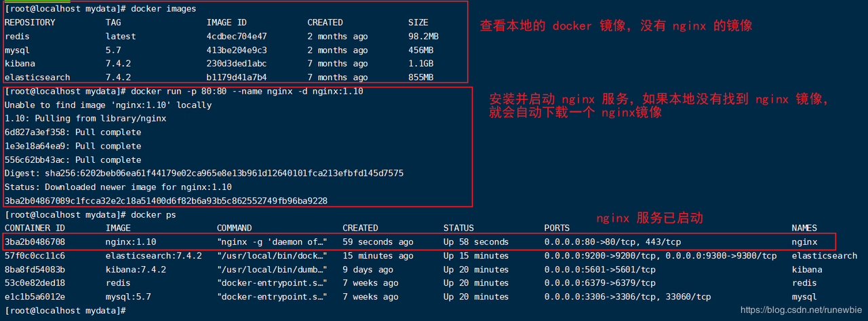Click the NAMES column header
The image size is (868, 321).
point(804,228)
